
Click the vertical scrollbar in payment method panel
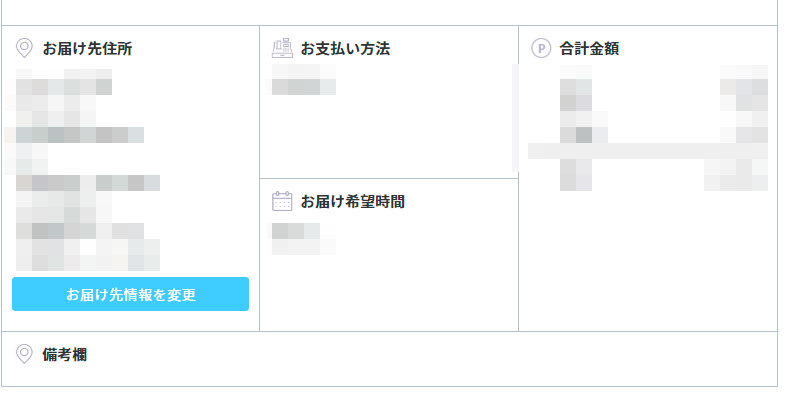(515, 117)
